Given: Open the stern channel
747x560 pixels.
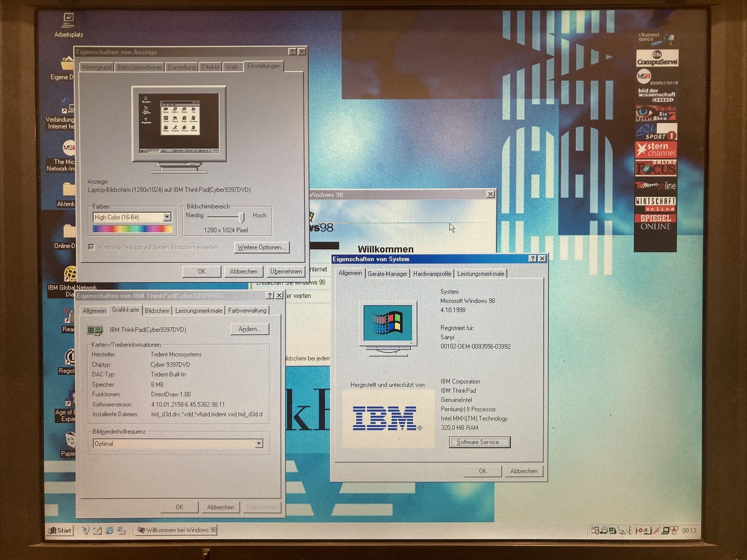Looking at the screenshot, I should (656, 150).
